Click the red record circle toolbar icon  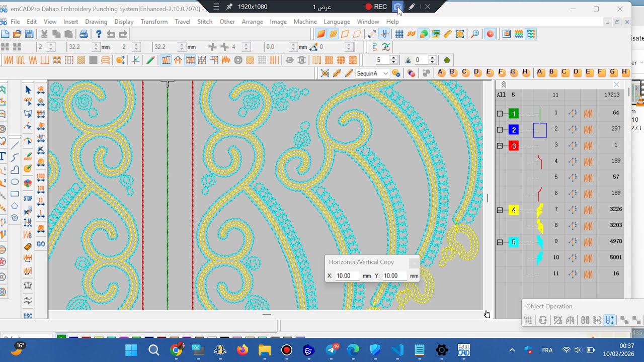coord(490,34)
